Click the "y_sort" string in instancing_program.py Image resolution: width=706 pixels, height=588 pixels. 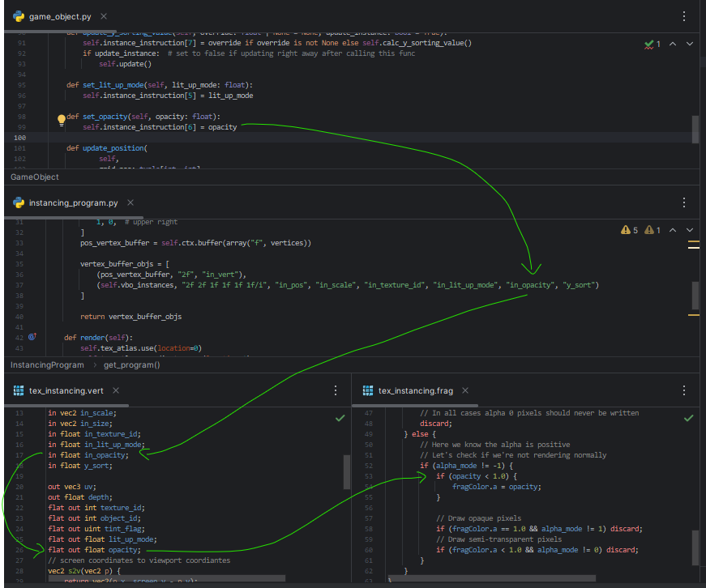[579, 285]
